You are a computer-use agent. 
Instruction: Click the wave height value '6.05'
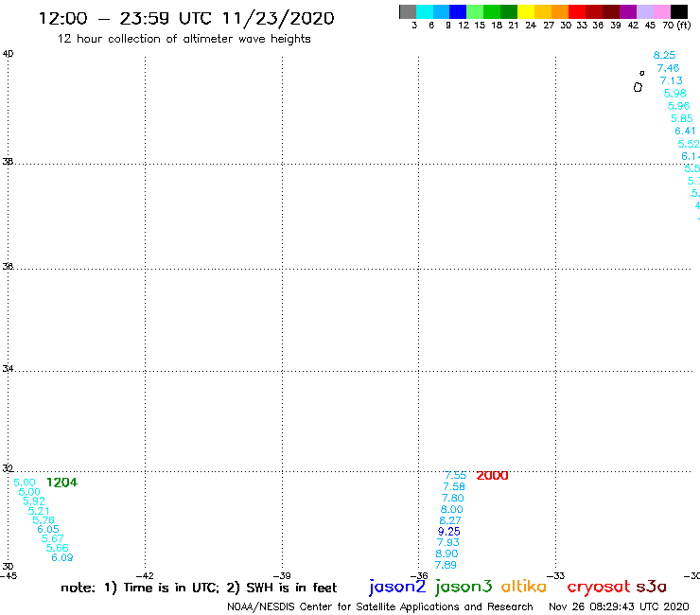[x=48, y=529]
